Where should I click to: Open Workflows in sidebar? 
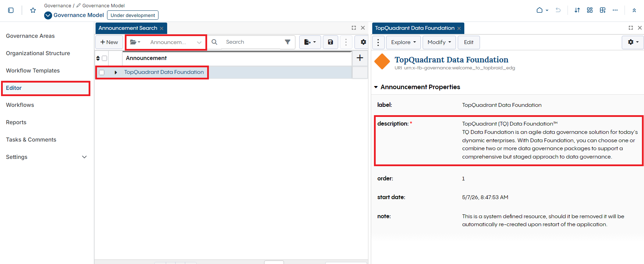pyautogui.click(x=20, y=105)
